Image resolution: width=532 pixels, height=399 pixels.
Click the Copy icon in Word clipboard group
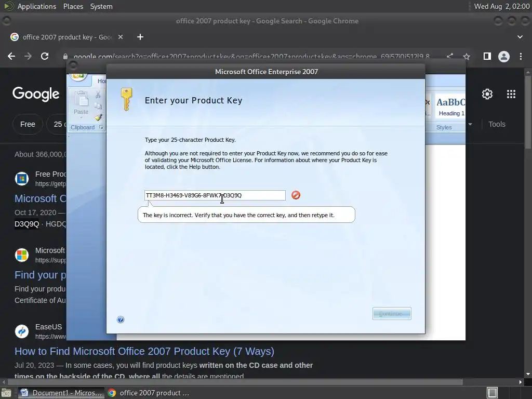click(x=98, y=106)
